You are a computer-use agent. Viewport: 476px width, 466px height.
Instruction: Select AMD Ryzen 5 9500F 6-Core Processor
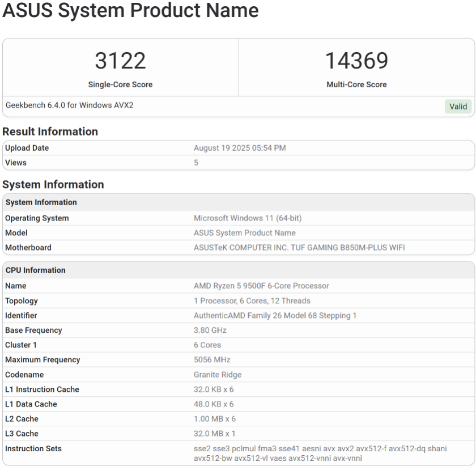pyautogui.click(x=261, y=286)
